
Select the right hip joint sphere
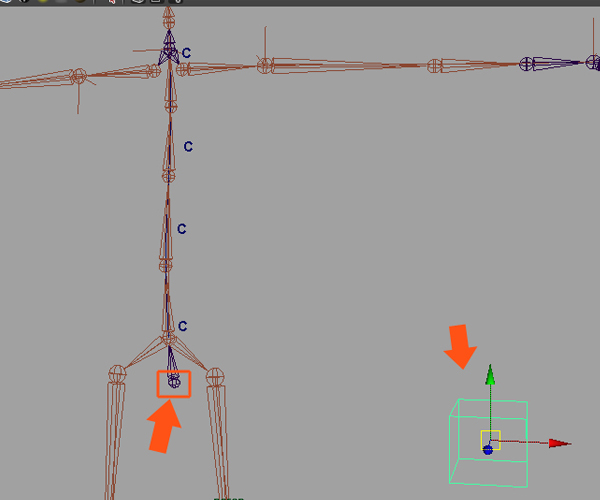[215, 377]
